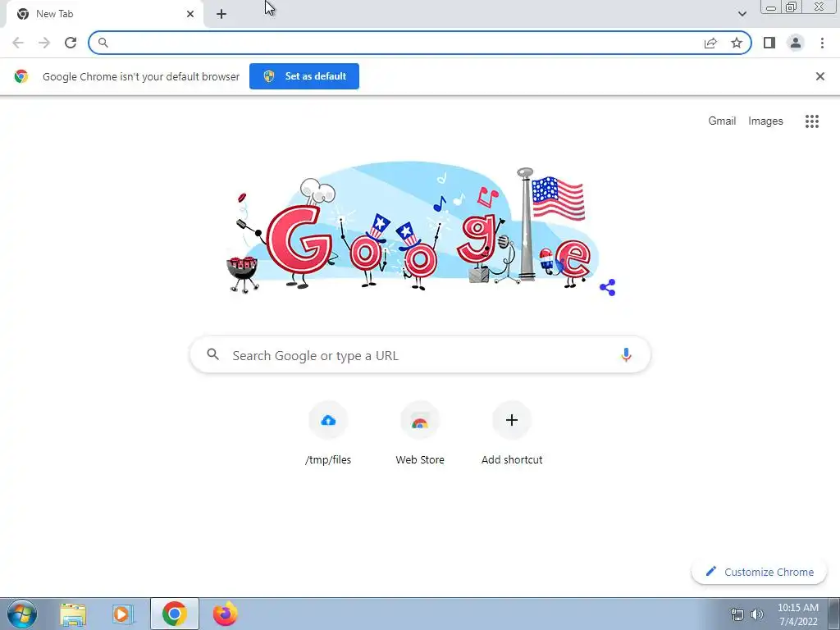Open the Windows Start menu

pyautogui.click(x=22, y=614)
